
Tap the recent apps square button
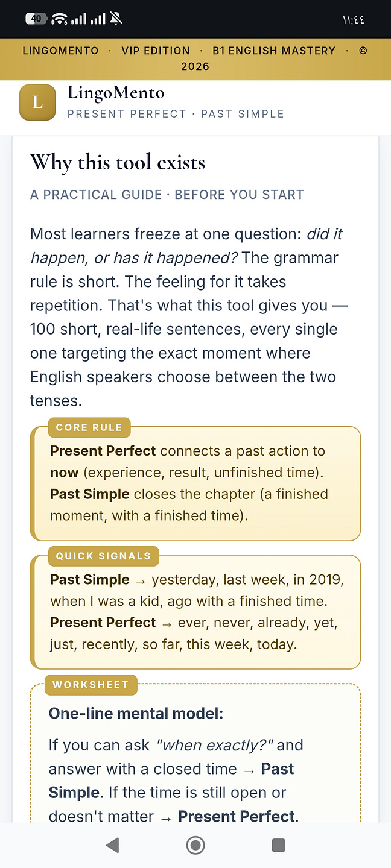(278, 845)
